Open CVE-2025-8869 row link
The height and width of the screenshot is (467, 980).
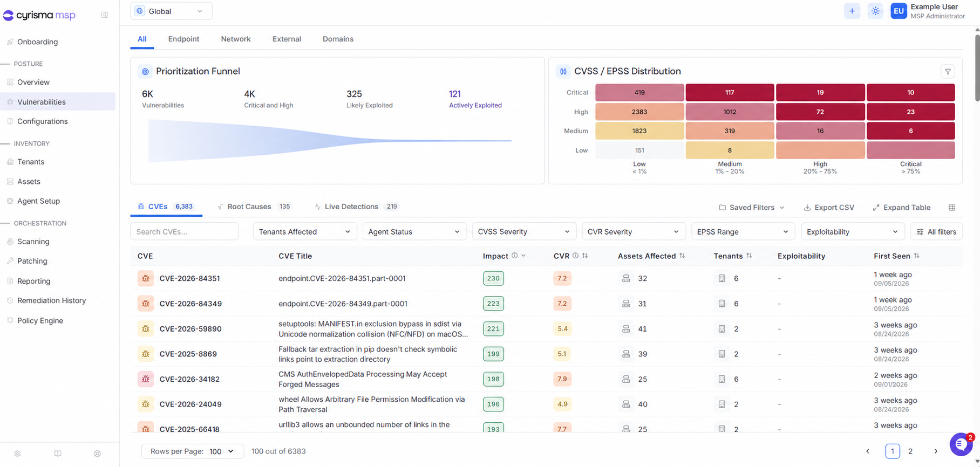coord(188,354)
